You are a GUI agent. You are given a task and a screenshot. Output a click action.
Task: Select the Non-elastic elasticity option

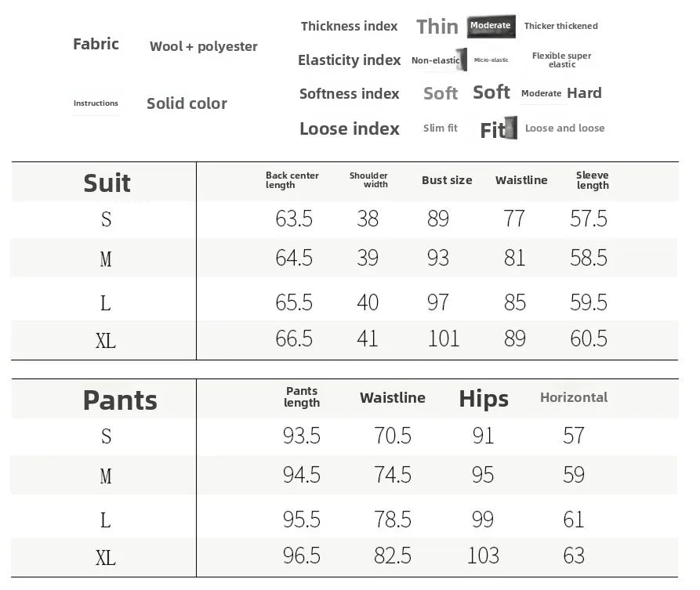point(436,60)
